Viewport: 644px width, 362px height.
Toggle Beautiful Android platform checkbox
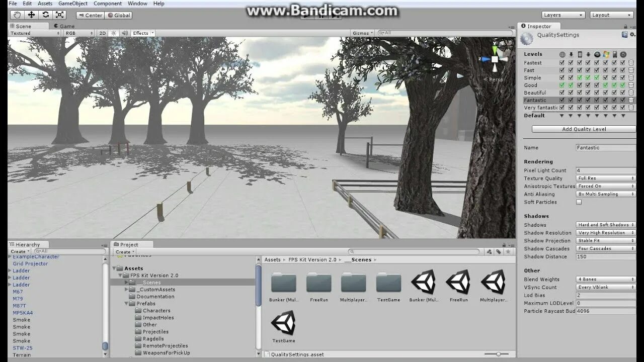588,93
